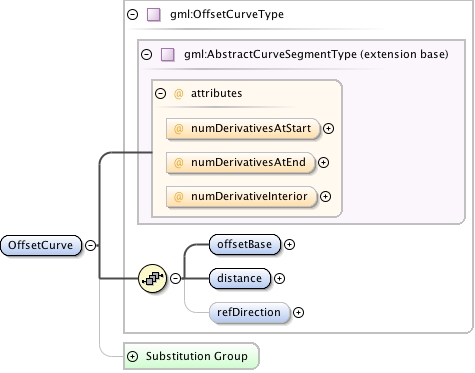Click the Substitution Group label
Viewport: 475px width, 373px height.
[x=197, y=356]
